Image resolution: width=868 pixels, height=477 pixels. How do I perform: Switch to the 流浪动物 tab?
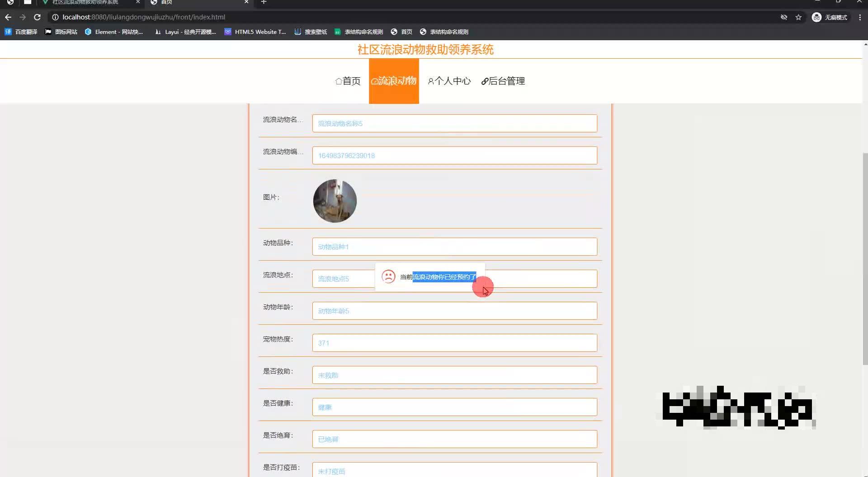tap(394, 81)
